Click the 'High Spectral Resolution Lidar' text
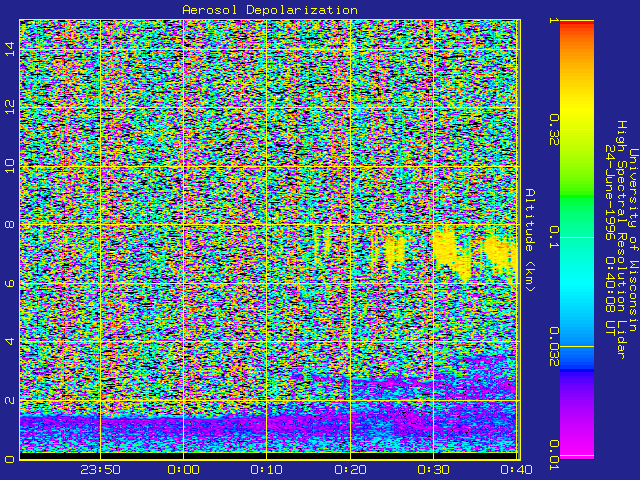 621,240
